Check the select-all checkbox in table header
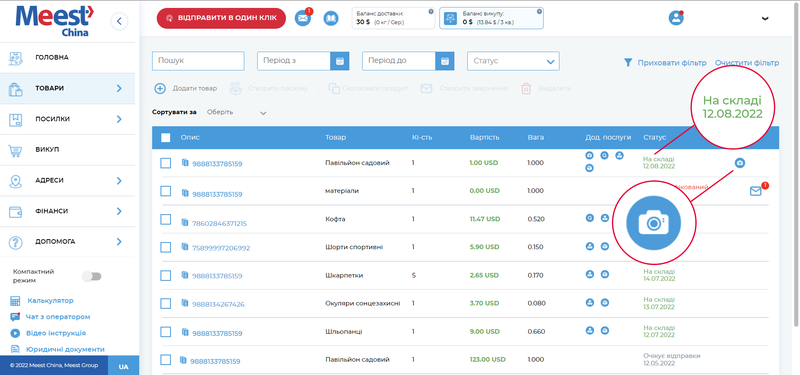The image size is (800, 375). point(166,137)
